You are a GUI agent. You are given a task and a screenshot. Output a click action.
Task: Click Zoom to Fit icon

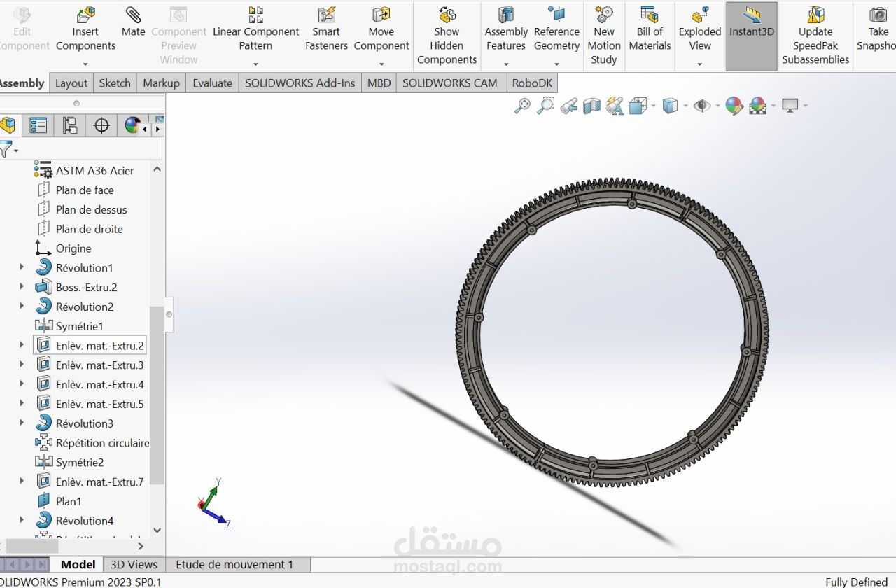click(x=522, y=106)
